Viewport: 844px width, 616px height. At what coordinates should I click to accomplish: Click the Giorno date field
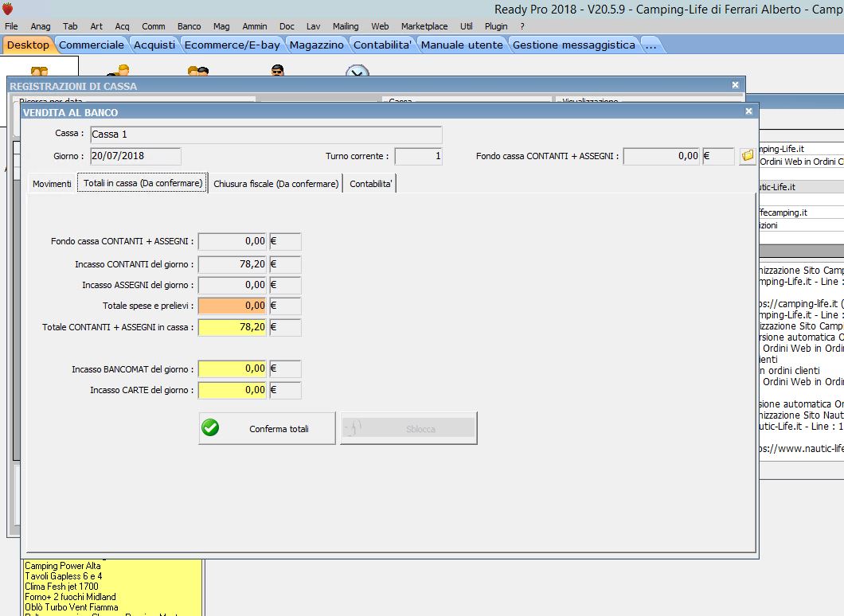[x=135, y=156]
